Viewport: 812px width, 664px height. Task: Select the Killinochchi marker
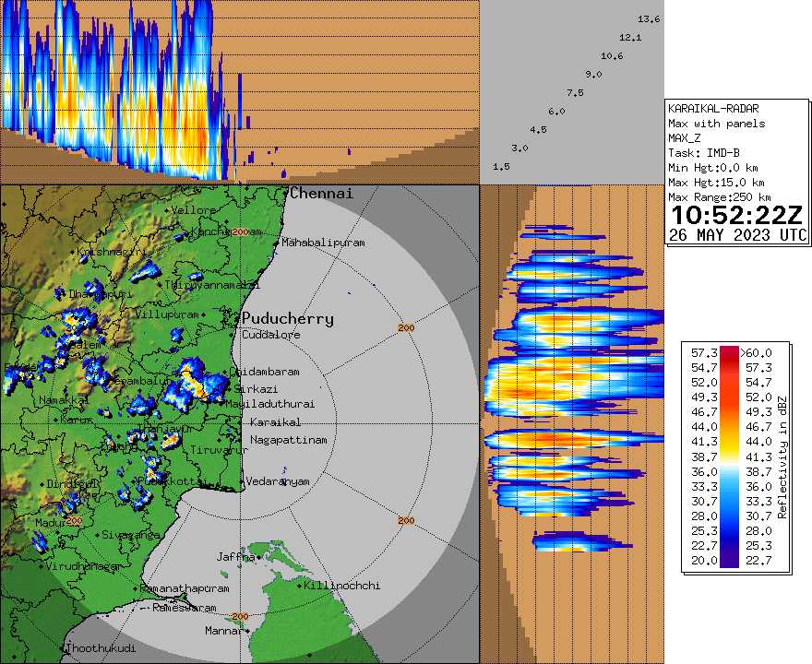(300, 586)
